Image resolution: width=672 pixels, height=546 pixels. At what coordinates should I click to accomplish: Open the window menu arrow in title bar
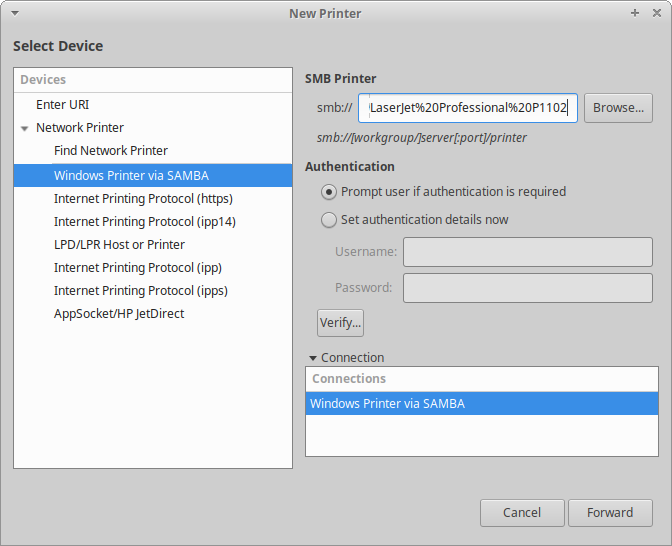(x=16, y=14)
